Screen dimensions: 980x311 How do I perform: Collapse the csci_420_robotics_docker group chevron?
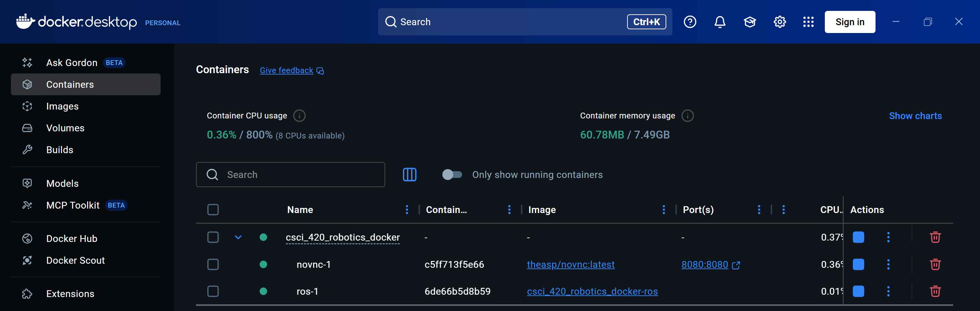tap(238, 237)
